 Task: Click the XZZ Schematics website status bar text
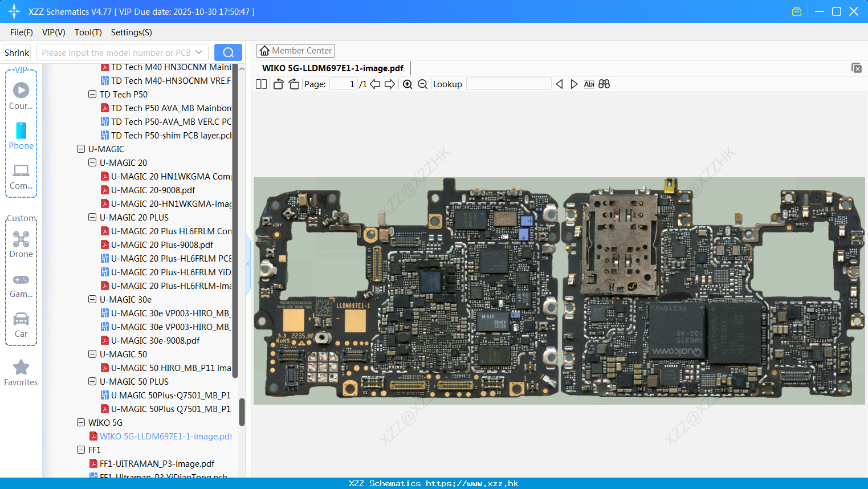[434, 483]
